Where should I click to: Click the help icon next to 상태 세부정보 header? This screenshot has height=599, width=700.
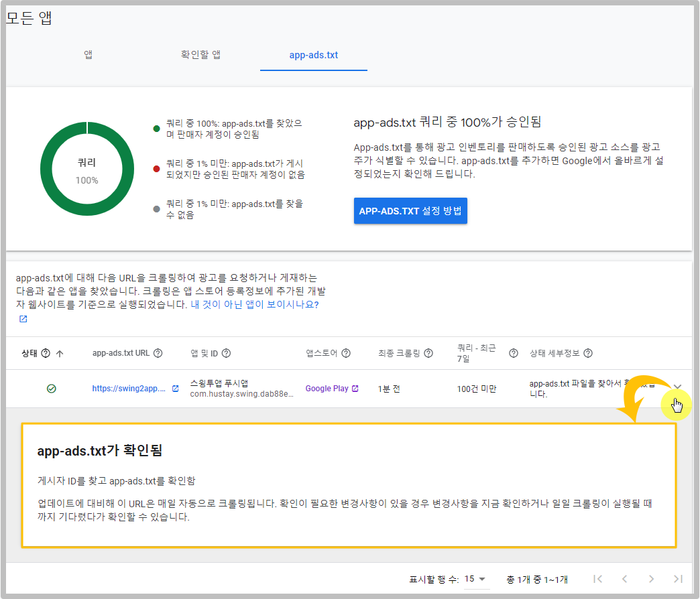[x=588, y=354]
